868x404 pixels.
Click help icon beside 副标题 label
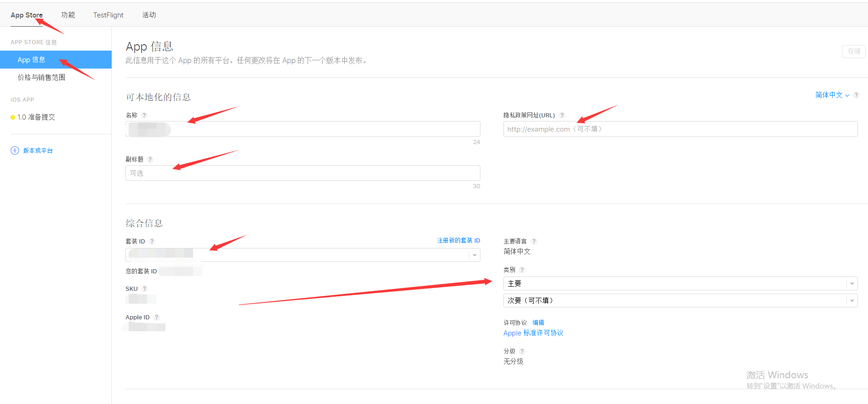pyautogui.click(x=150, y=160)
